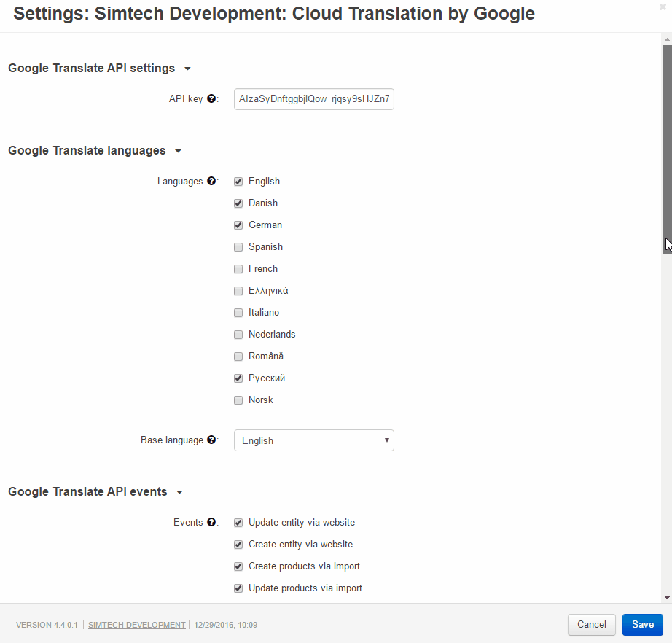Click the dialog title Settings heading
Screen dimensions: 672x643
(x=274, y=14)
